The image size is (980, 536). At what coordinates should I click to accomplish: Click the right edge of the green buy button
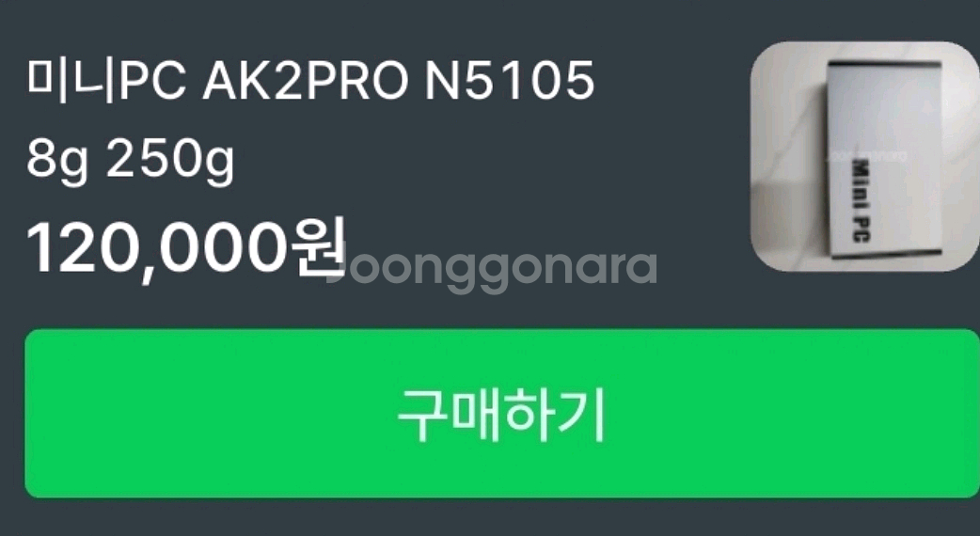point(966,414)
